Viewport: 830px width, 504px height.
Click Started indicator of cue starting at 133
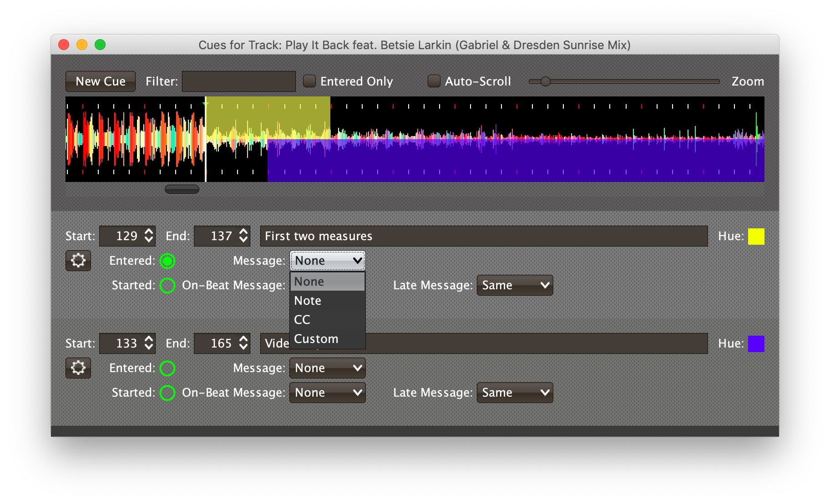tap(167, 393)
